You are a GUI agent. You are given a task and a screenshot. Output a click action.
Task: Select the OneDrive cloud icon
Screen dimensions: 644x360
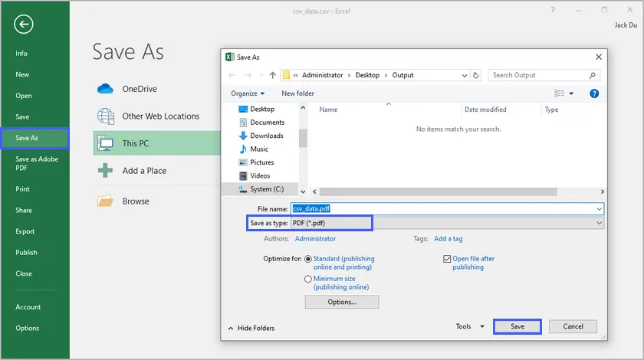coord(105,89)
